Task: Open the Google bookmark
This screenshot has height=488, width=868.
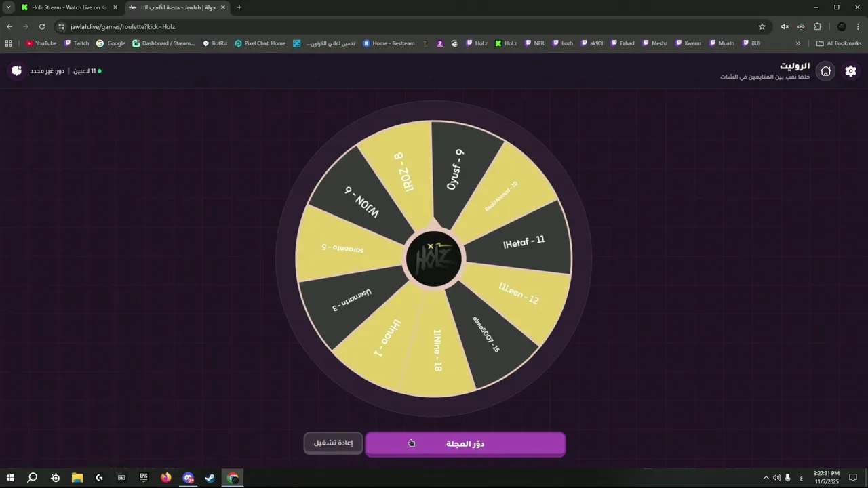Action: [111, 43]
